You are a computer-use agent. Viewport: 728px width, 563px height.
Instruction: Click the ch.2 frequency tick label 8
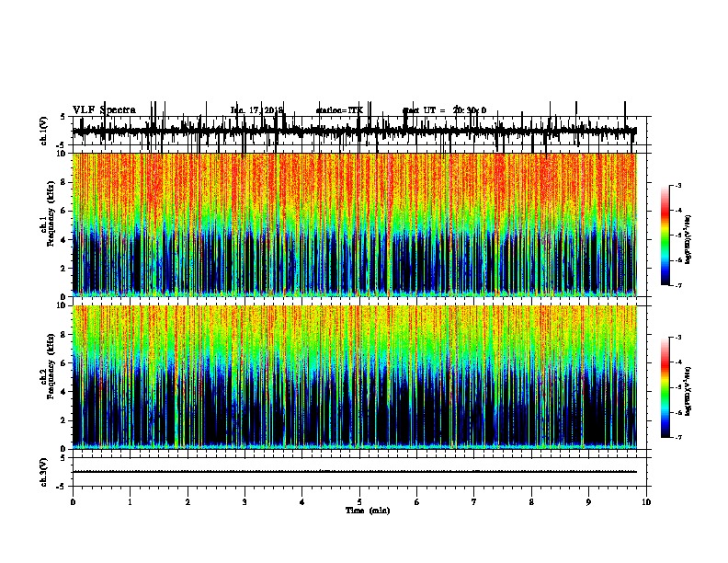(64, 335)
